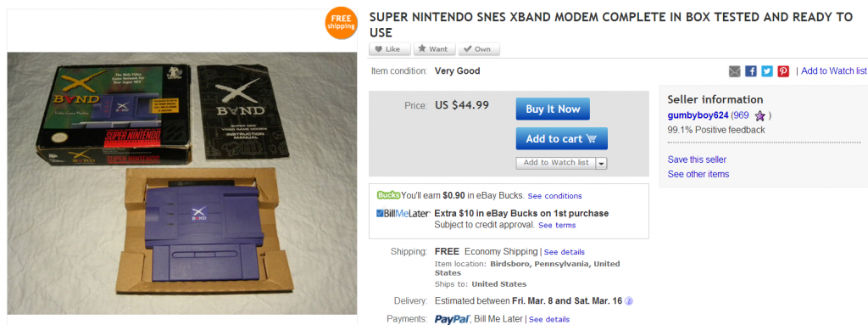Toggle the Want button
Viewport: 868px width, 325px height.
coord(435,49)
